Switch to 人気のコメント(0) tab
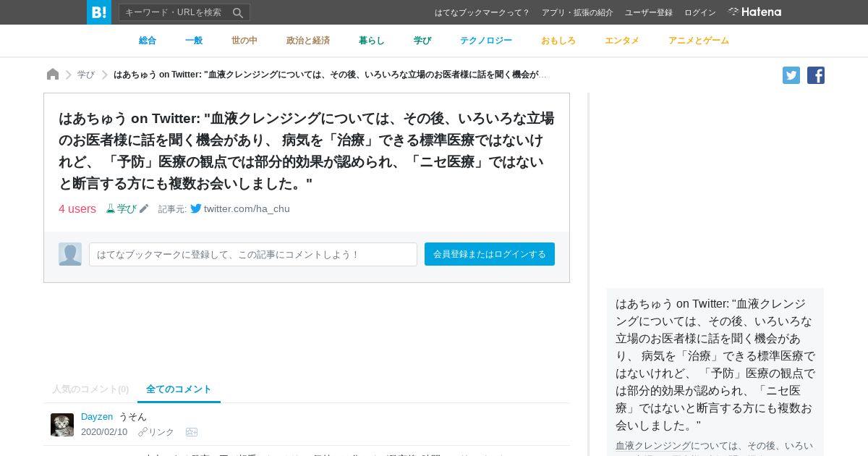The image size is (868, 456). click(x=90, y=389)
